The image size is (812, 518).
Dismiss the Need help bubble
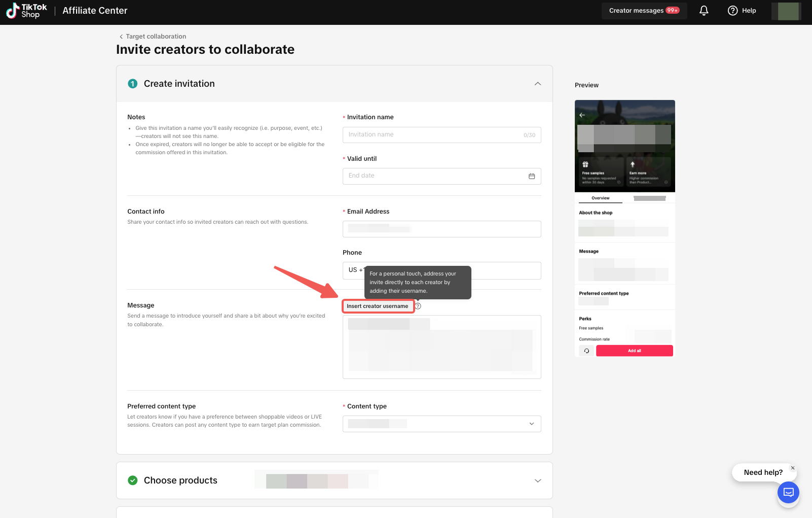(793, 468)
